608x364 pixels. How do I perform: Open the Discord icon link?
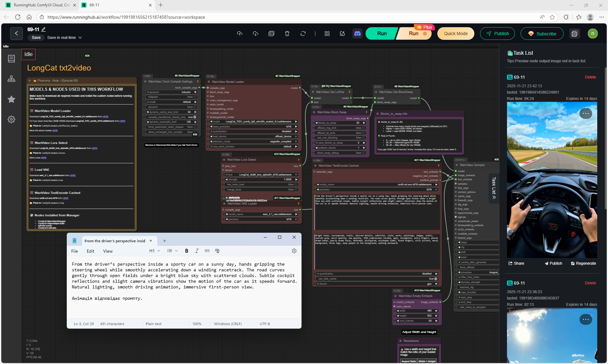click(x=358, y=34)
